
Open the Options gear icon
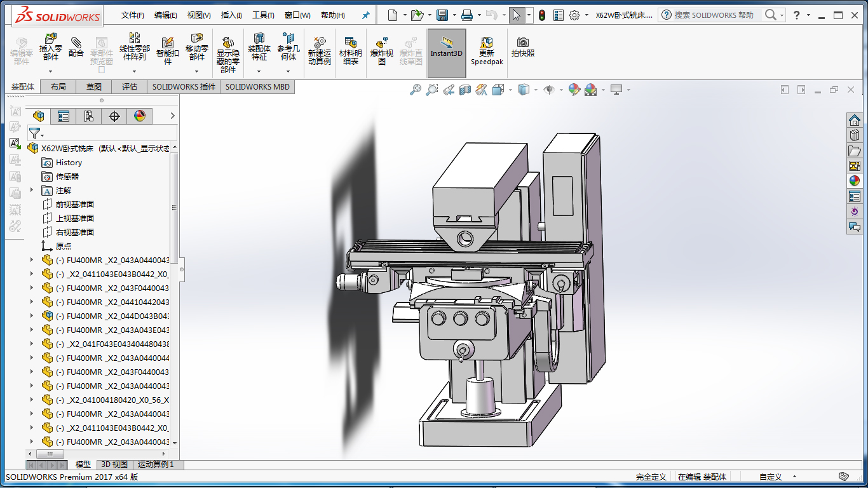574,15
